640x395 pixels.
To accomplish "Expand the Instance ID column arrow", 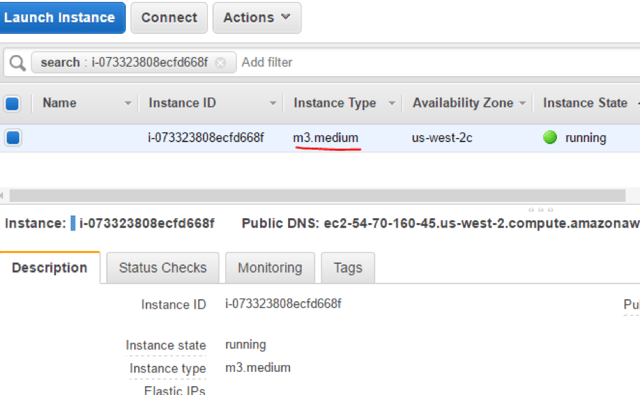I will 273,103.
